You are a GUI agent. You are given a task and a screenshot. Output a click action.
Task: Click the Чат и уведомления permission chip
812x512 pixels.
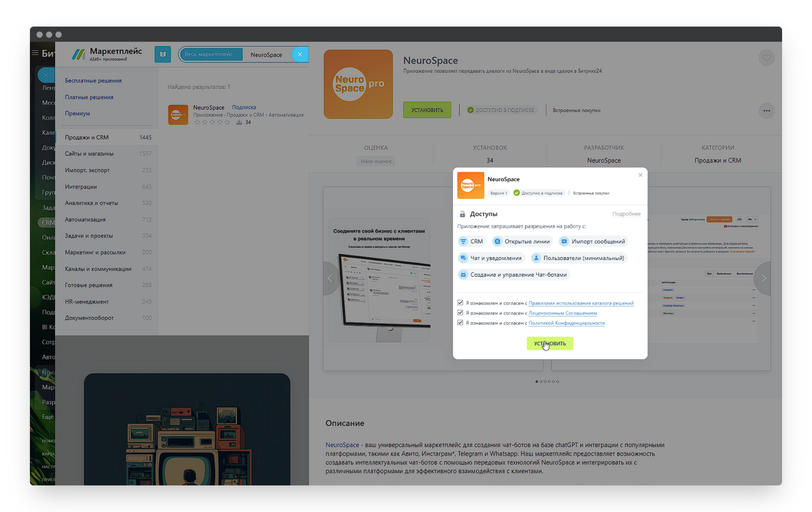point(491,258)
